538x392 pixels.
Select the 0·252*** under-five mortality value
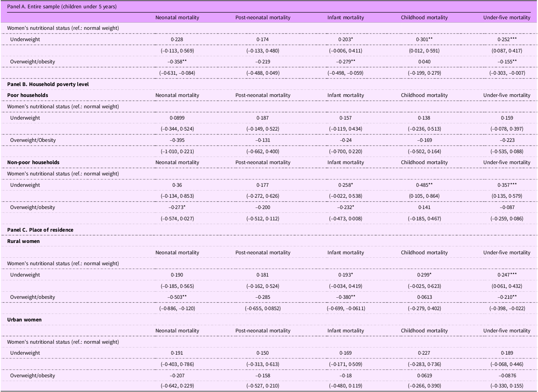507,39
